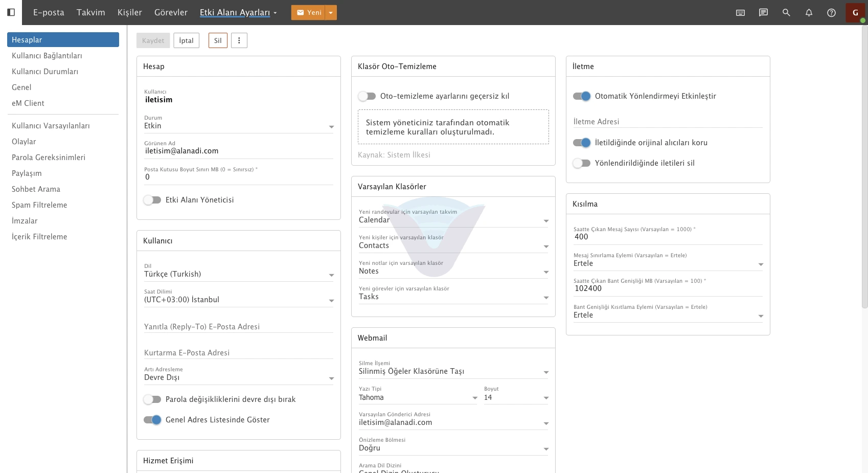The image size is (868, 473).
Task: Toggle İletildiğinde orijinal alıcıları koru
Action: (582, 143)
